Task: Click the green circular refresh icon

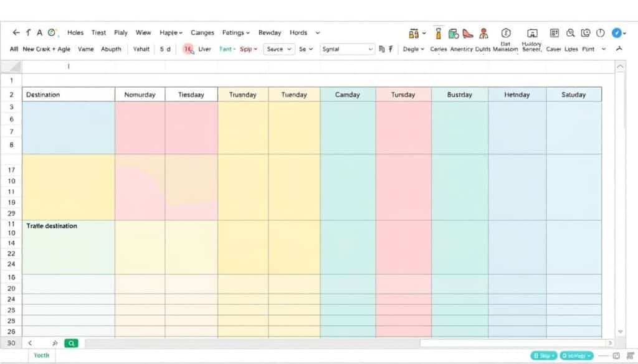Action: click(52, 32)
